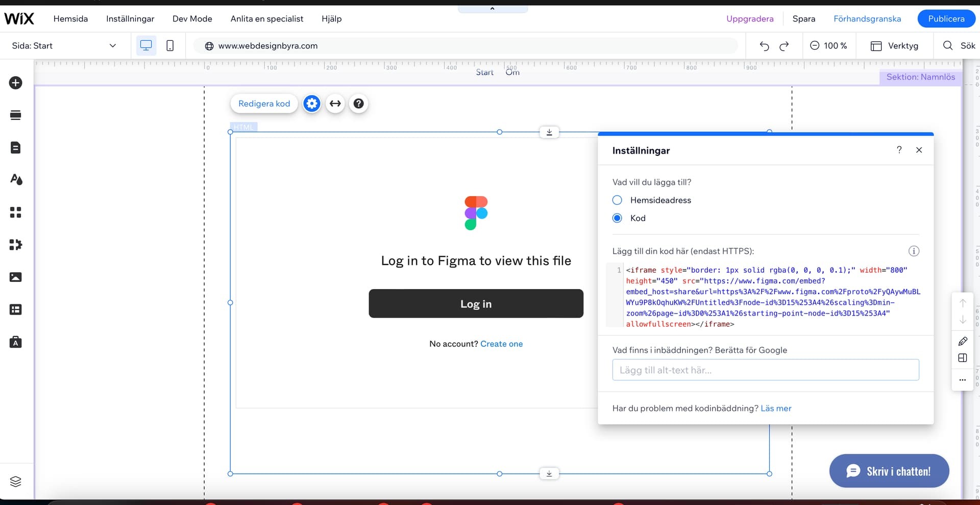
Task: Open the Site Design sidebar icon
Action: pyautogui.click(x=16, y=179)
